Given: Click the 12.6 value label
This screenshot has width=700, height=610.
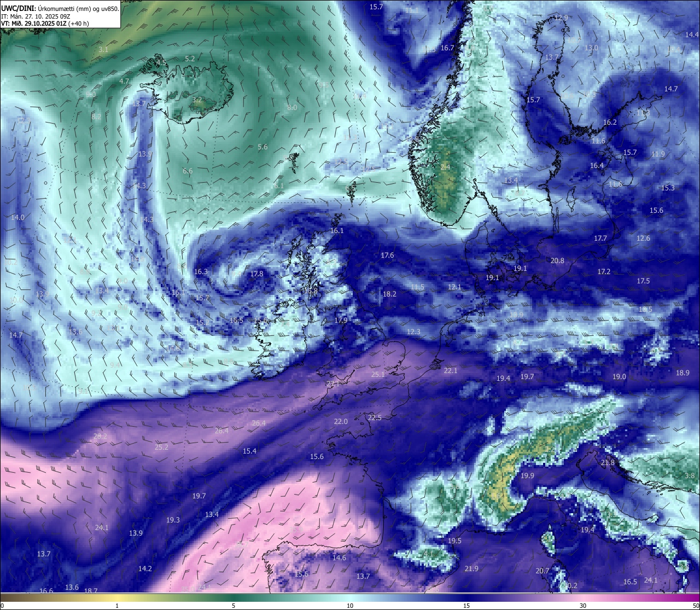Looking at the screenshot, I should click(x=643, y=239).
